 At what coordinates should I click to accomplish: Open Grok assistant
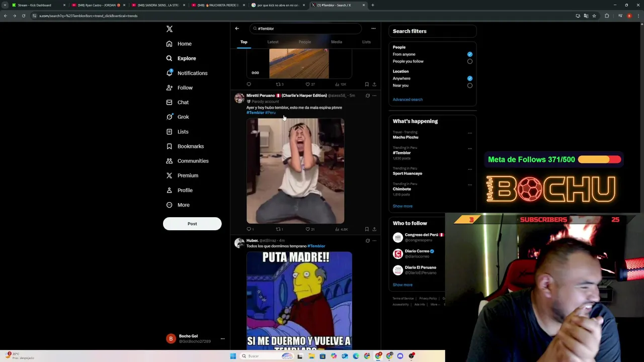(178, 117)
